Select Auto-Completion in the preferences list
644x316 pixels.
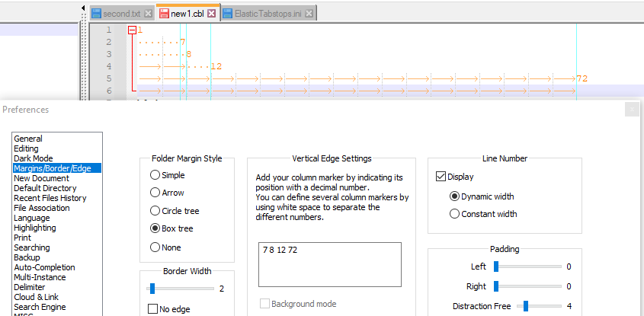[x=44, y=267]
